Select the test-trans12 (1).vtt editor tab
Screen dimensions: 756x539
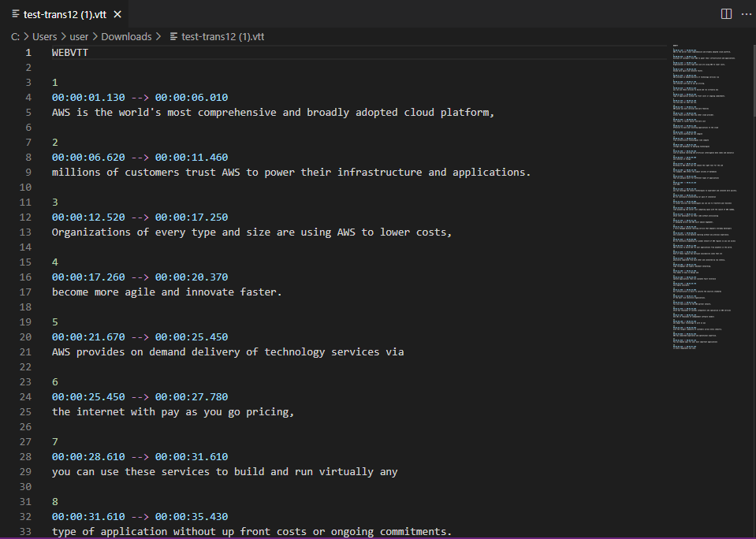coord(65,14)
